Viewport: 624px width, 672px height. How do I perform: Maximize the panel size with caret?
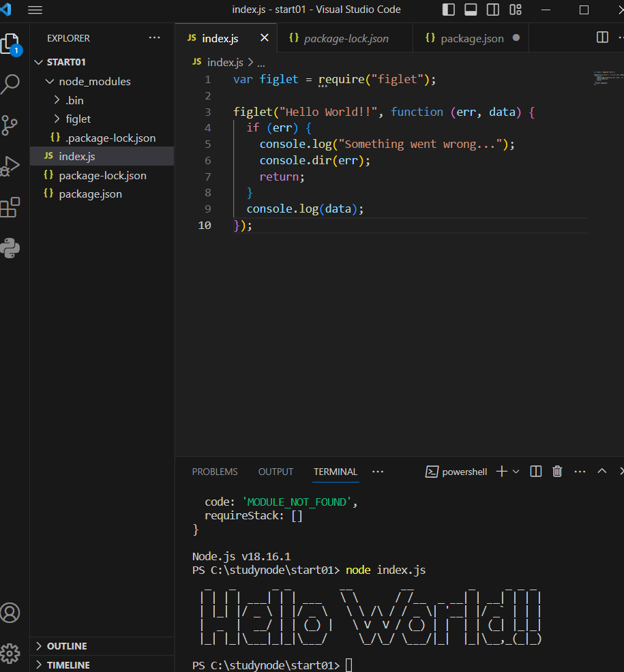[602, 471]
